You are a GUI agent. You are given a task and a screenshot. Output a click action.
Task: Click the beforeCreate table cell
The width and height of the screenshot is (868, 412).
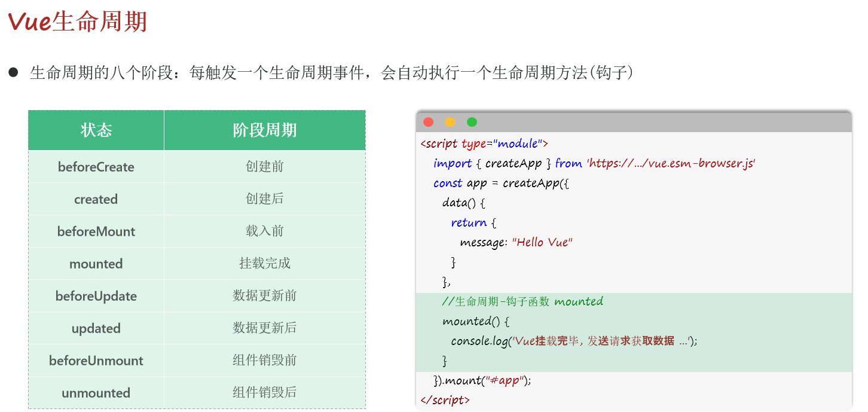96,167
